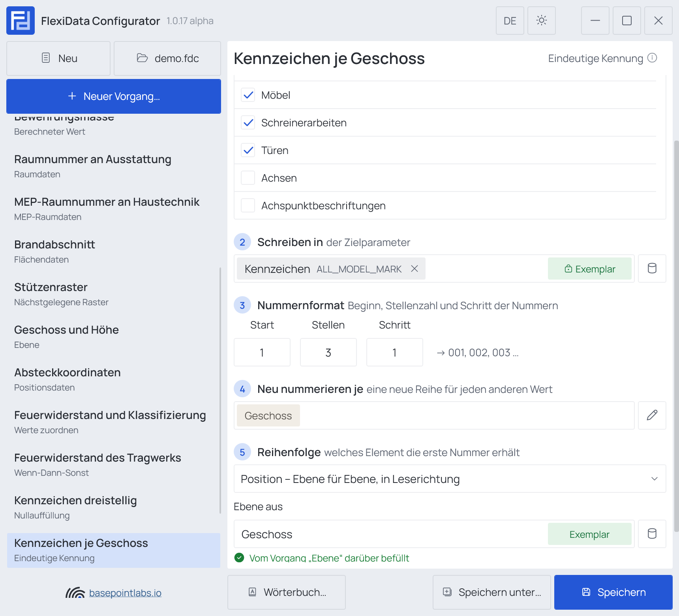Uncheck the Türen category
Viewport: 679px width, 616px height.
[x=248, y=150]
